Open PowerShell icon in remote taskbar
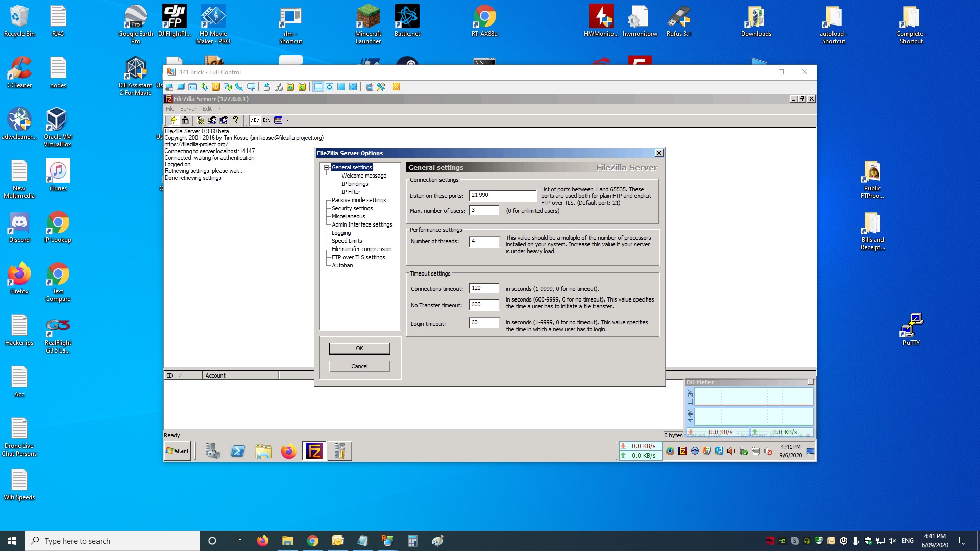This screenshot has height=551, width=980. pos(238,452)
